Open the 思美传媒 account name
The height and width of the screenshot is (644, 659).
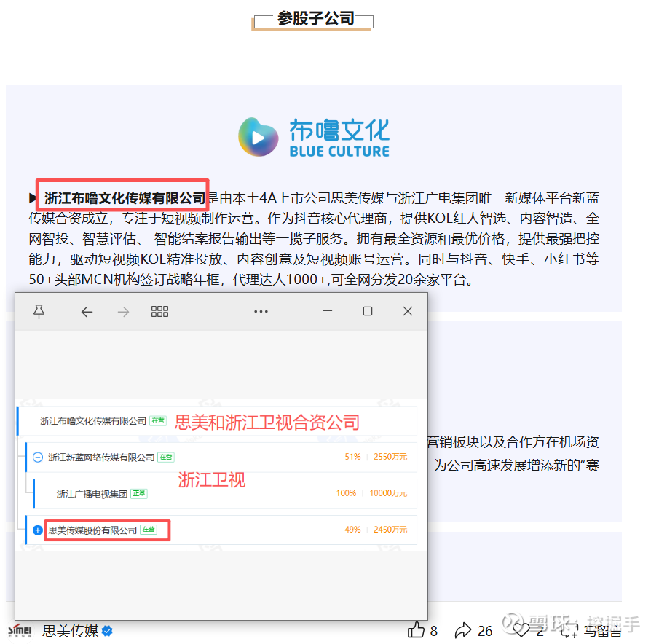click(71, 631)
